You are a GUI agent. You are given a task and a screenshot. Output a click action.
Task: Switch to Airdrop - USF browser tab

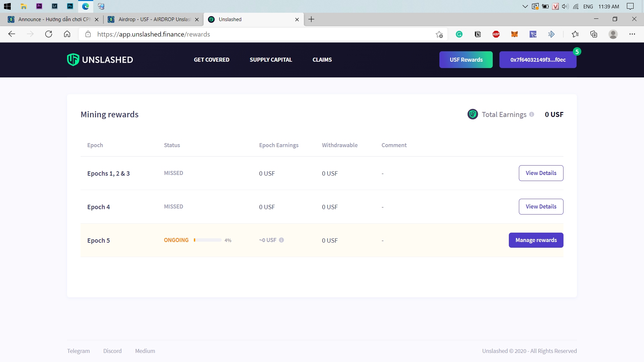pyautogui.click(x=154, y=19)
